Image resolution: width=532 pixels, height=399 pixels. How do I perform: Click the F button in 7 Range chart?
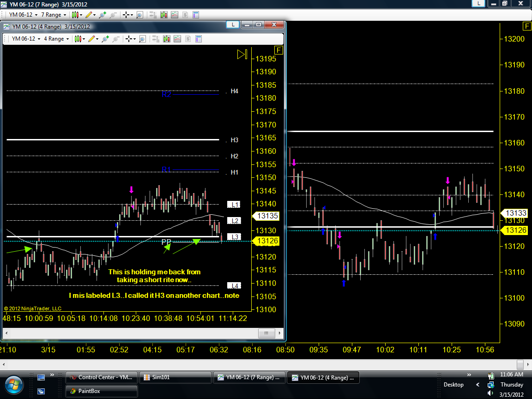tap(526, 26)
